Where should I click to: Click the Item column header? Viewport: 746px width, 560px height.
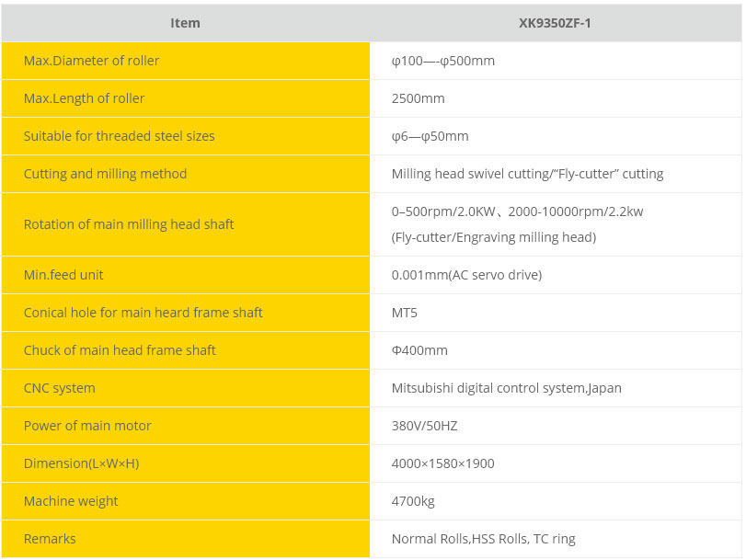pos(185,23)
